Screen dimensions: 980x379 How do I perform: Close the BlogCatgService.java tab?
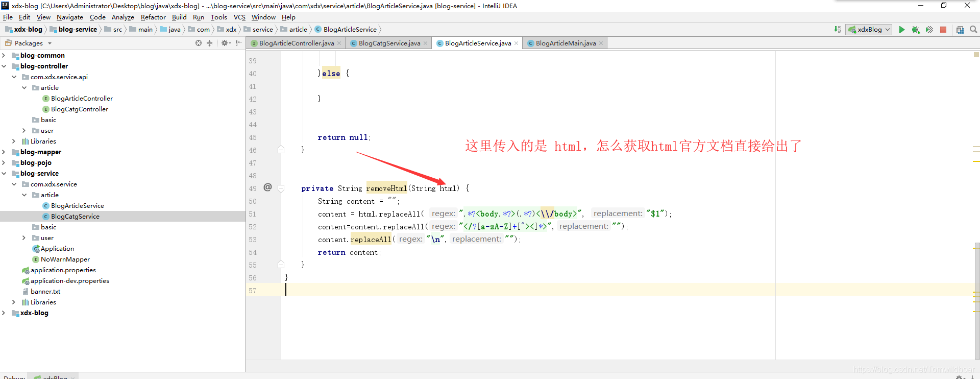pos(426,43)
